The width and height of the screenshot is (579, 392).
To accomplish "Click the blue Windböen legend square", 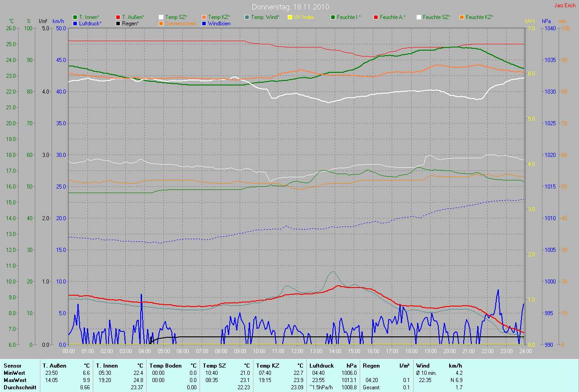I will pos(204,23).
